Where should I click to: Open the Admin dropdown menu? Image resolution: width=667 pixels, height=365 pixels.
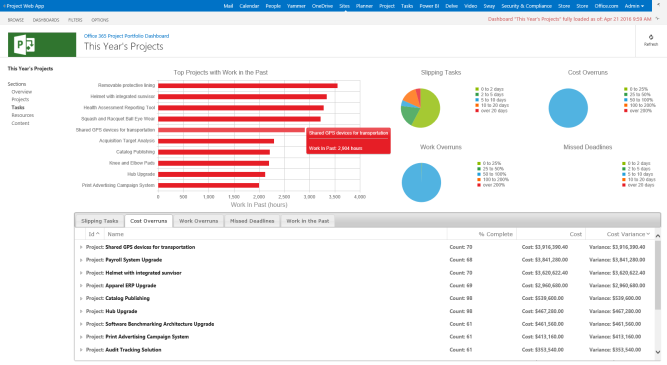click(634, 6)
